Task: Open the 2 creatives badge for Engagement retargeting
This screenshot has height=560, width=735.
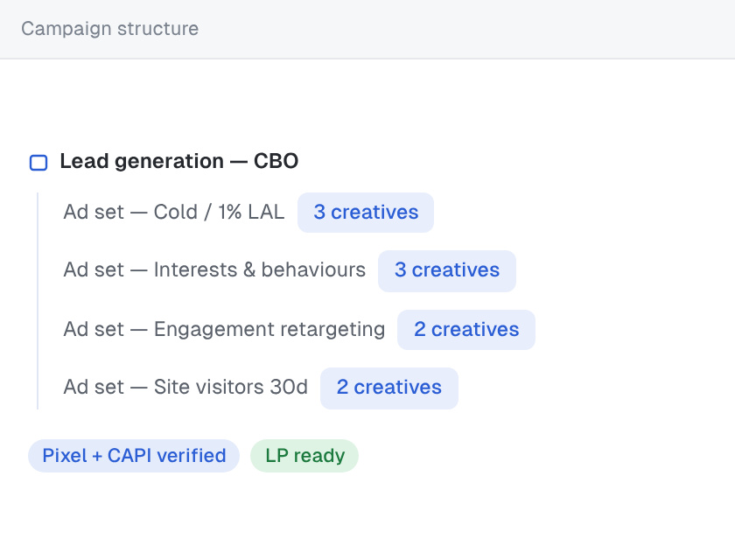Action: [466, 330]
